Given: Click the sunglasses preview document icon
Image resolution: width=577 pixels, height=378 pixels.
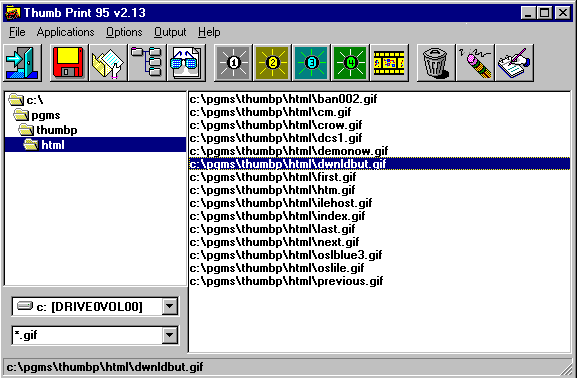Looking at the screenshot, I should [x=186, y=63].
